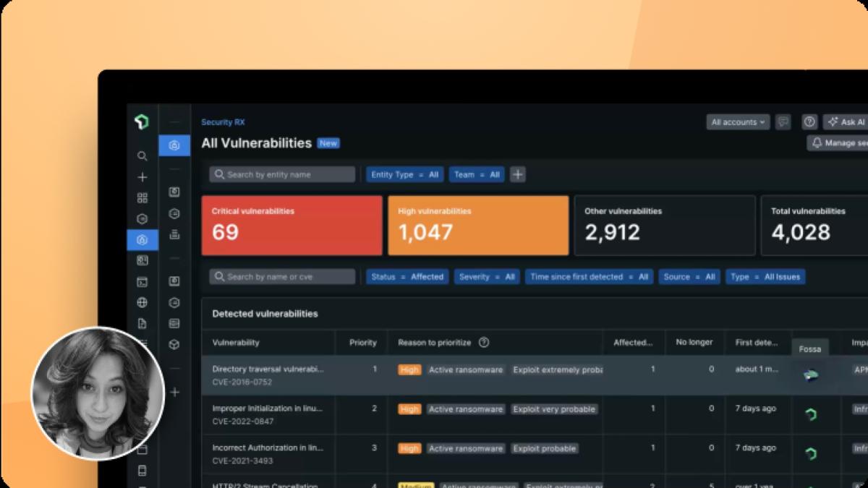Open the Severity filter
The image size is (868, 488).
(487, 277)
